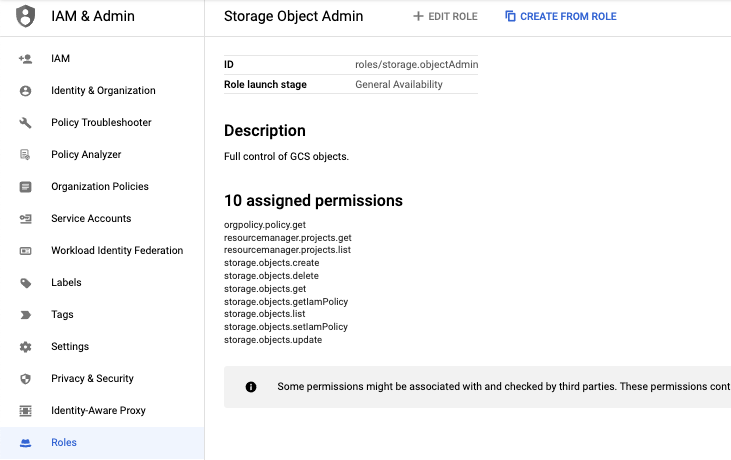Image resolution: width=731 pixels, height=460 pixels.
Task: Open Workload Identity Federation page
Action: coord(102,251)
